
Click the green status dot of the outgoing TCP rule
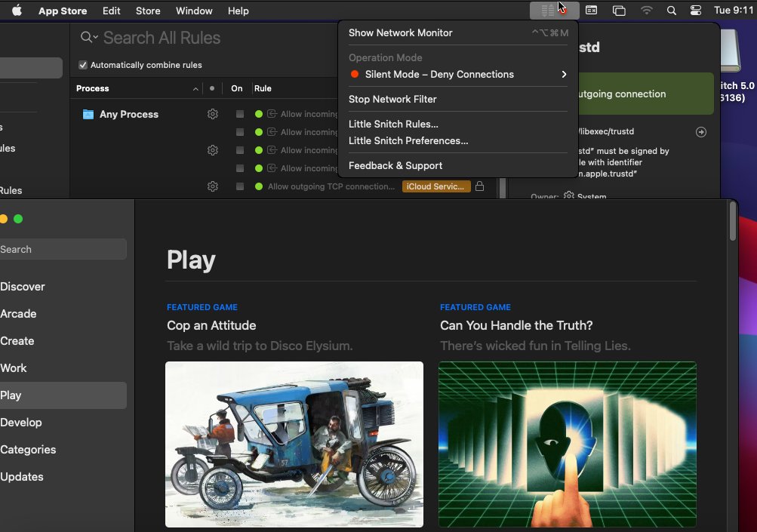(259, 186)
